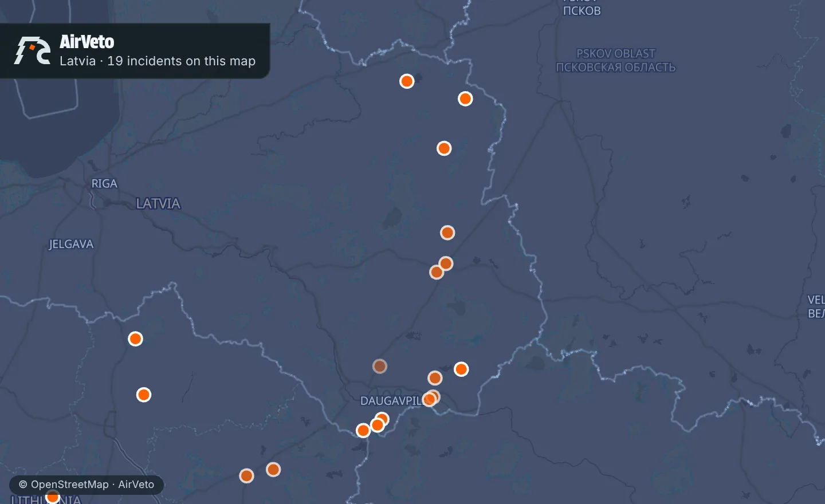Select the right marker of the faded pair in Lithuania
The image size is (825, 504).
pos(273,470)
